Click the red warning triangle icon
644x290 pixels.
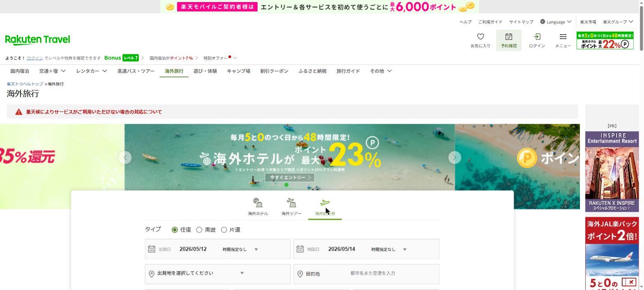(18, 112)
